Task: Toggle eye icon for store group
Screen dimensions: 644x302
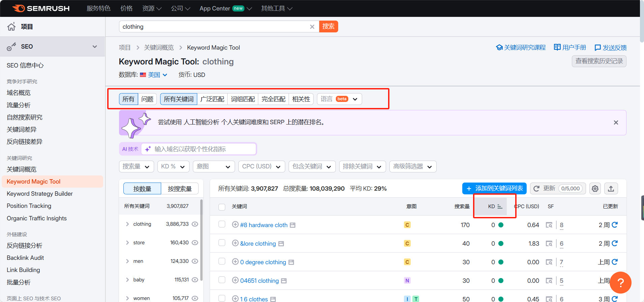Action: click(x=195, y=243)
